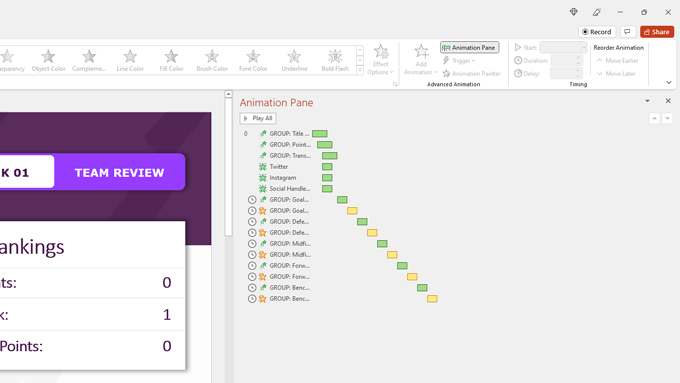Click the Rankings heading text on slide
680x383 pixels.
point(32,247)
